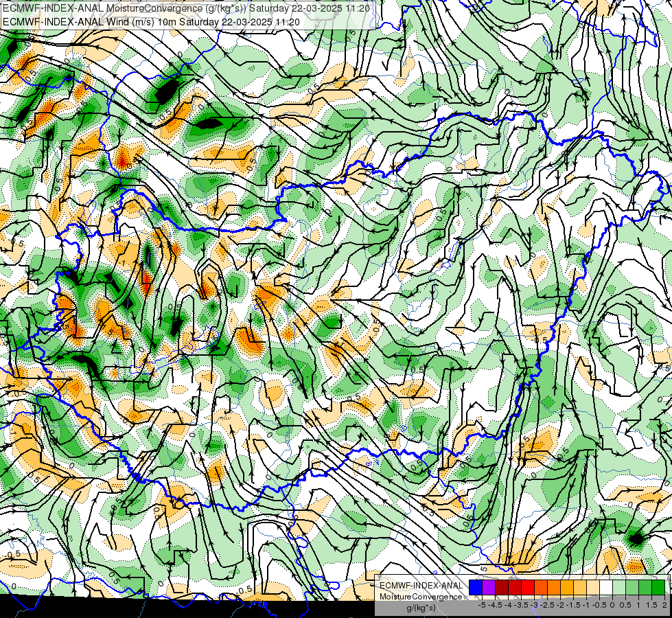Click the white legend swatch

tap(606, 587)
